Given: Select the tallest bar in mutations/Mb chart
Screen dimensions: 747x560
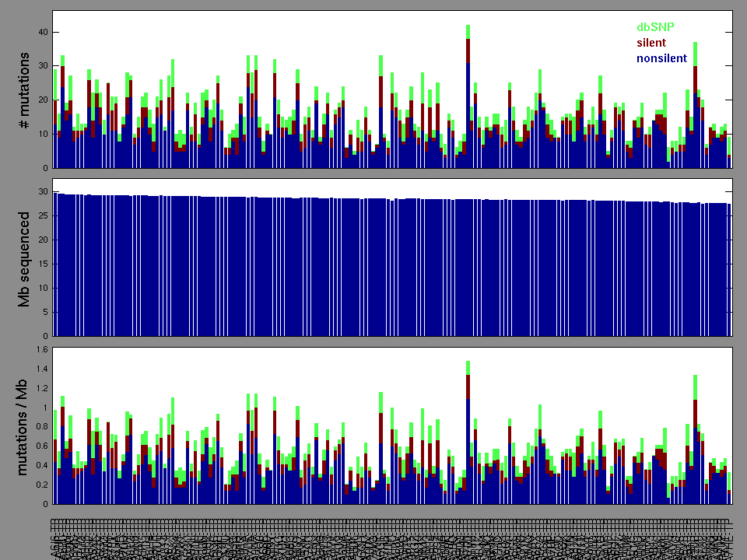Looking at the screenshot, I should [468, 436].
